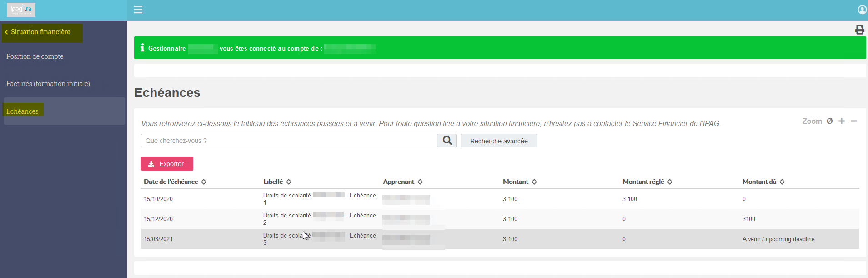
Task: Sort by Libellé column arrows
Action: pos(289,182)
